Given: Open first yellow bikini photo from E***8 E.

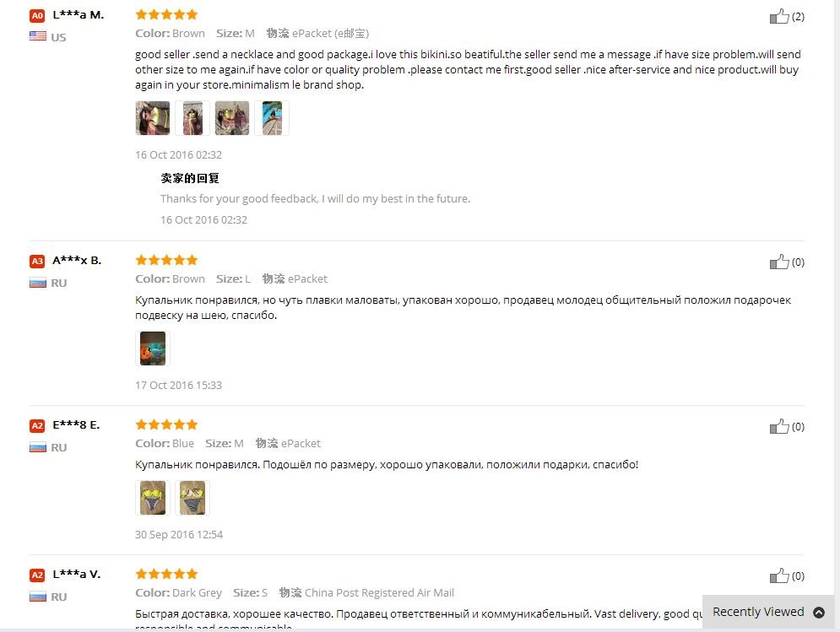Looking at the screenshot, I should (153, 498).
